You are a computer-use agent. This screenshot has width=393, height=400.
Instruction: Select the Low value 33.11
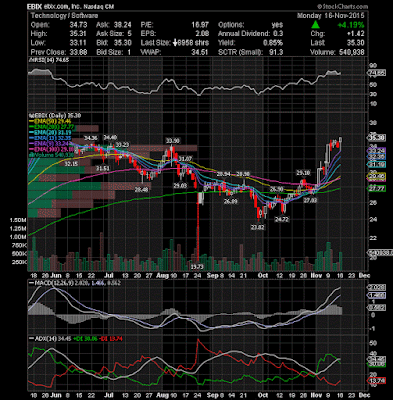78,43
